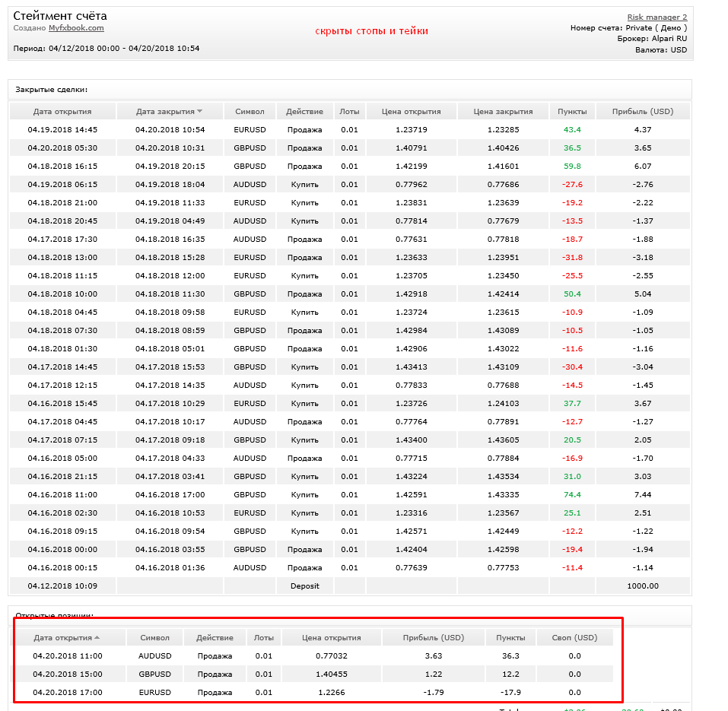Select the profit value -3.18

coord(643,258)
